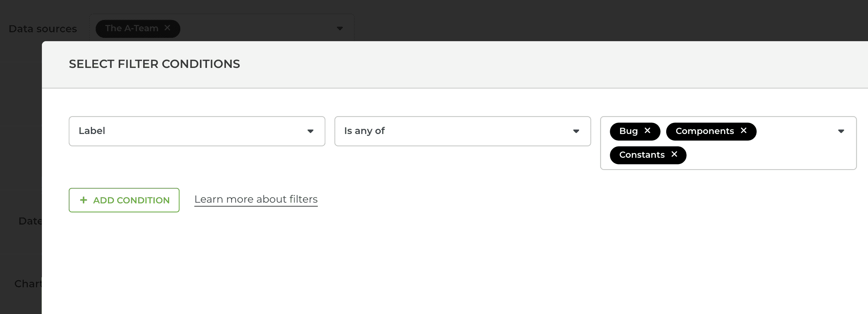Select the Label filter field box
Viewport: 868px width, 314px height.
(197, 131)
